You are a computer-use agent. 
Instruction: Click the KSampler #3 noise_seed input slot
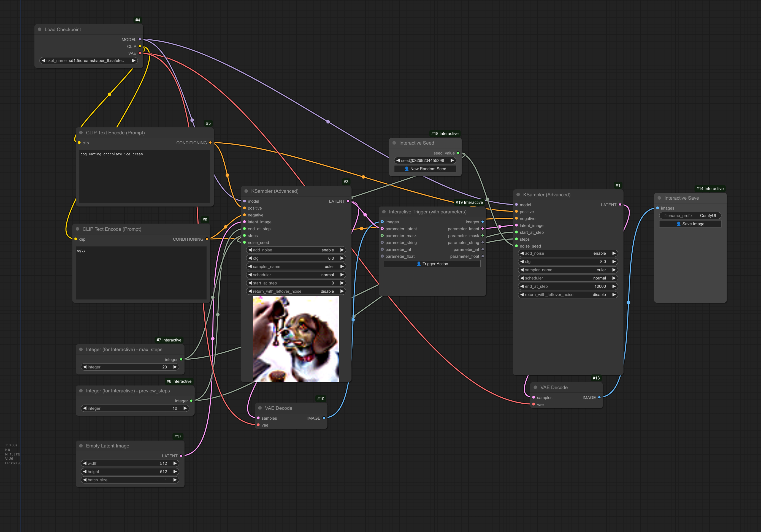[245, 242]
